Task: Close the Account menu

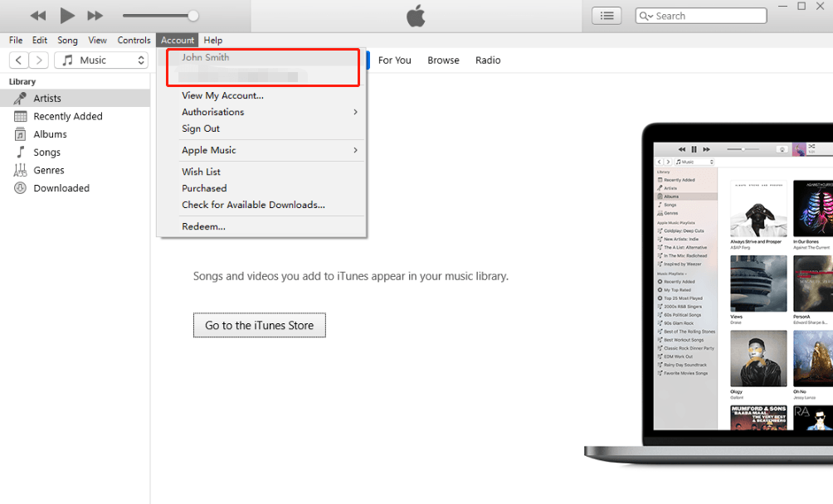Action: click(x=178, y=41)
